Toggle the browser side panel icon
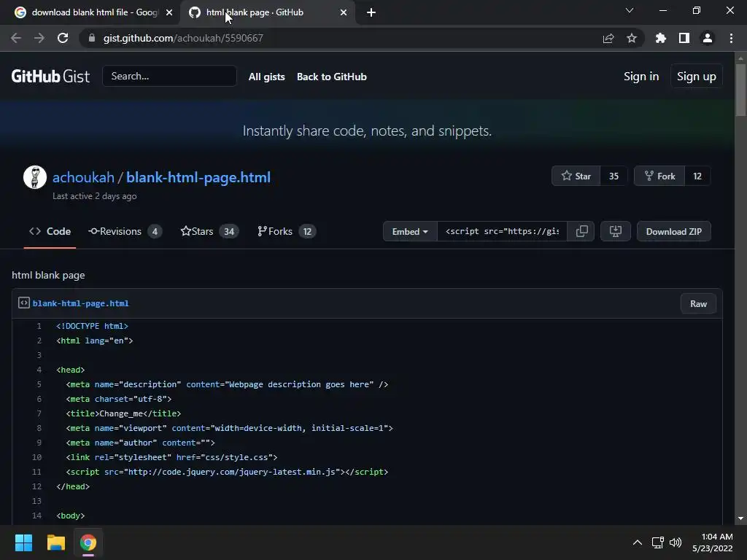Image resolution: width=747 pixels, height=560 pixels. tap(684, 38)
